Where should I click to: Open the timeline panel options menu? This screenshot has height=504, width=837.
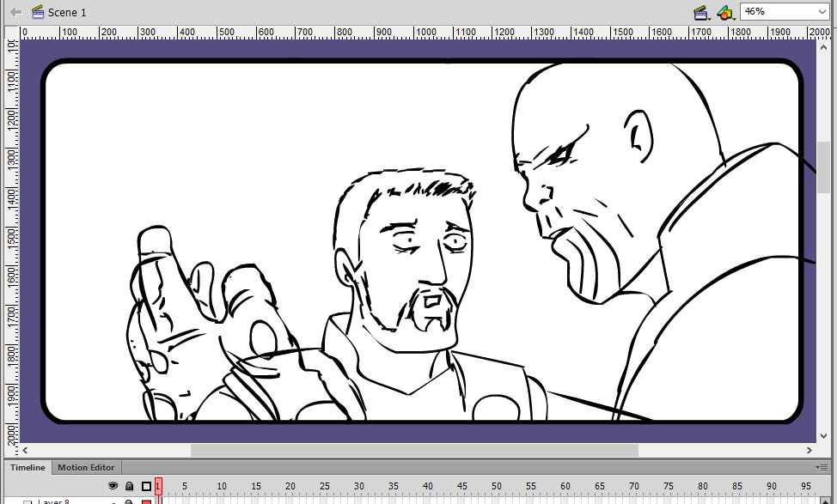point(822,467)
